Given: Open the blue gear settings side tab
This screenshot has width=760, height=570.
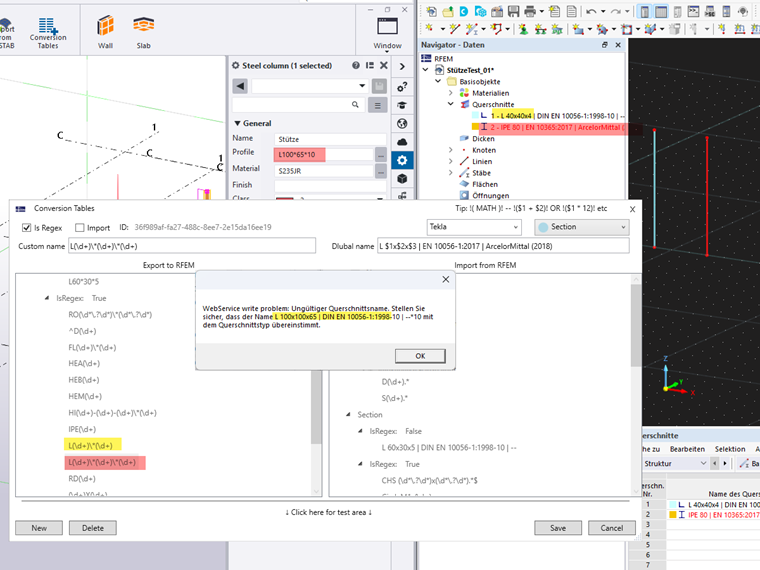Looking at the screenshot, I should coord(402,160).
